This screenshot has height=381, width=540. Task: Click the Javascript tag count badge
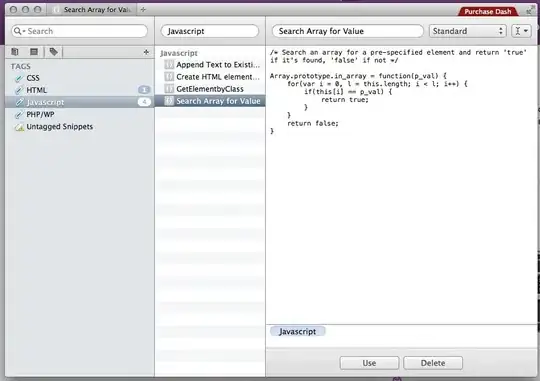point(144,102)
